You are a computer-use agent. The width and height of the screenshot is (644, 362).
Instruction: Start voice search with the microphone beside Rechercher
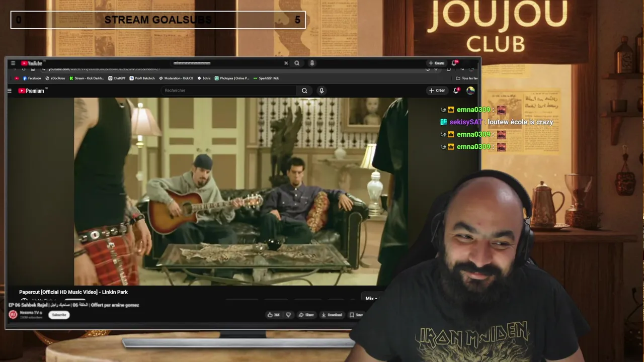321,90
